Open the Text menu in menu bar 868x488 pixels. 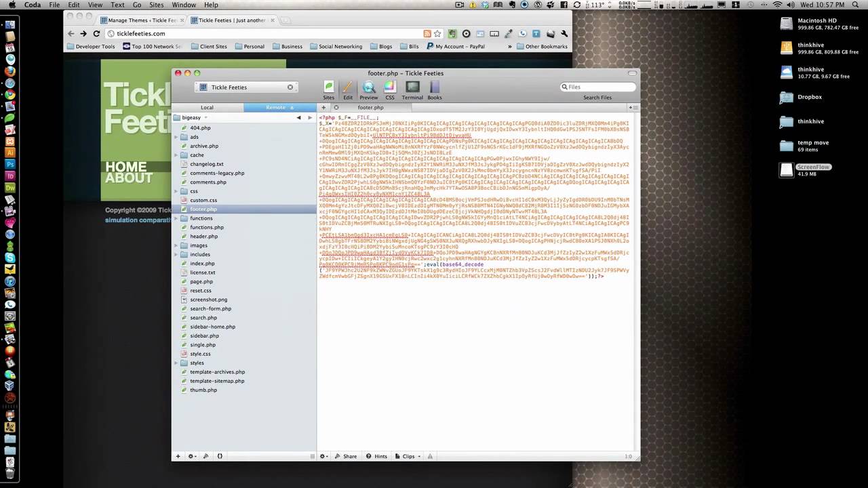click(117, 5)
